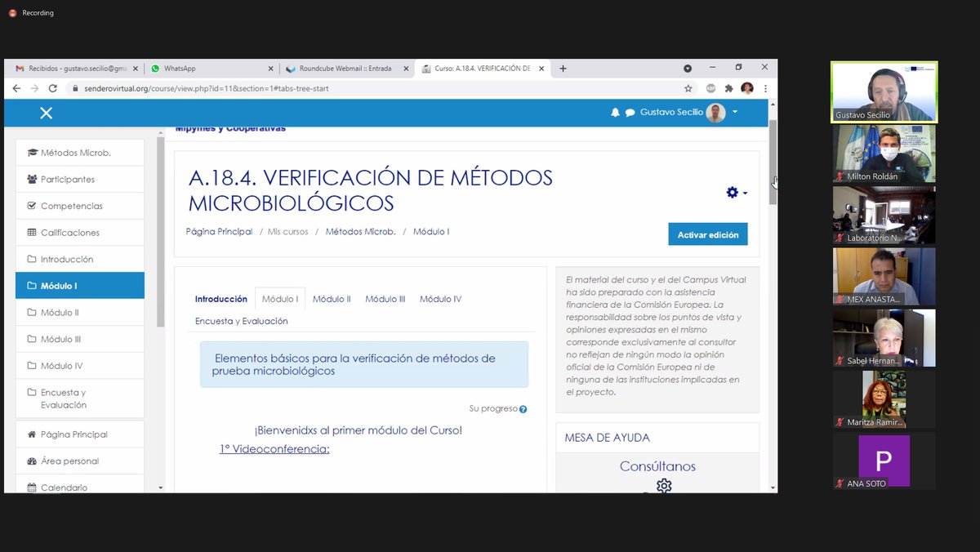
Task: Select Sabel Hernan participant video thumbnail
Action: pos(884,338)
